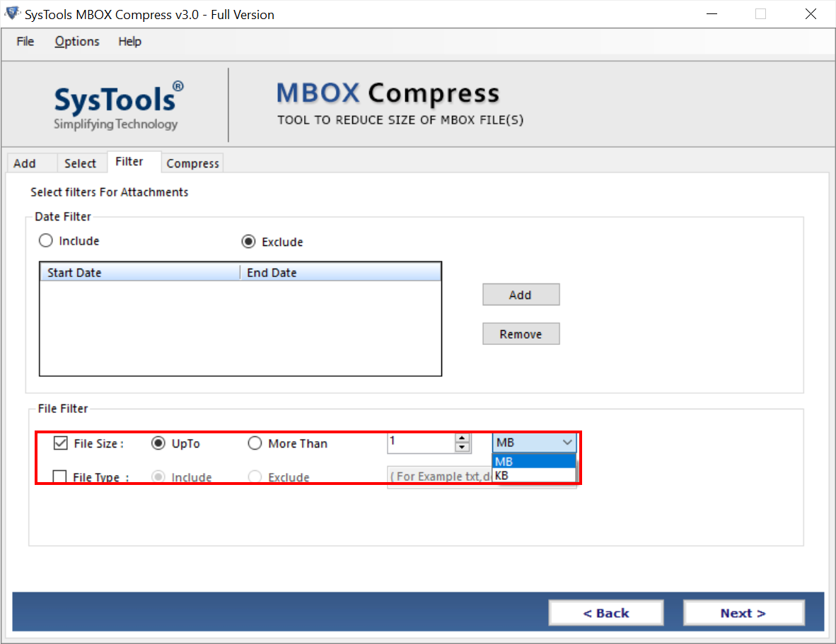Viewport: 836px width, 644px height.
Task: Click the spinner down arrow for file size
Action: pyautogui.click(x=463, y=446)
